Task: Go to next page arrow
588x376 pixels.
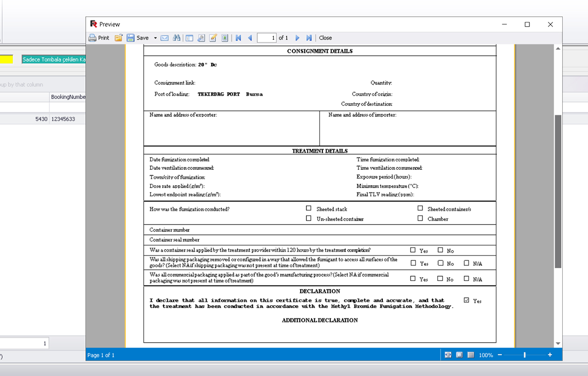Action: [x=297, y=38]
